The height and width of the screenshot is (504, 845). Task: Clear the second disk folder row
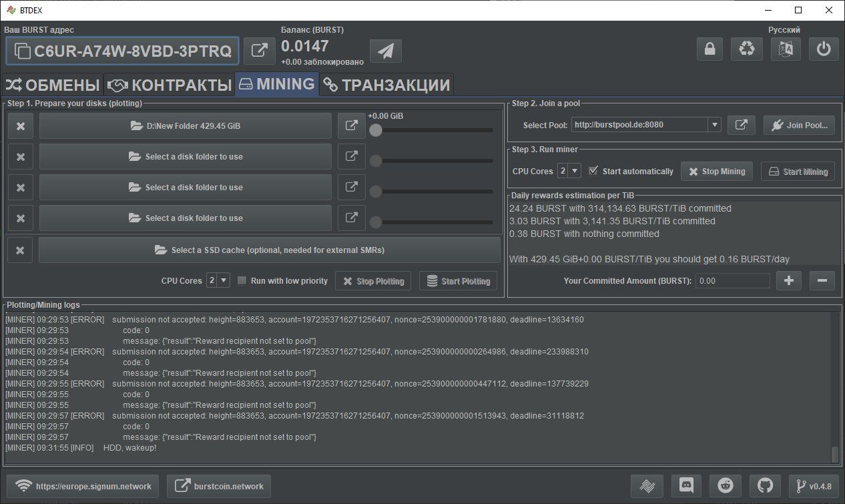point(21,156)
